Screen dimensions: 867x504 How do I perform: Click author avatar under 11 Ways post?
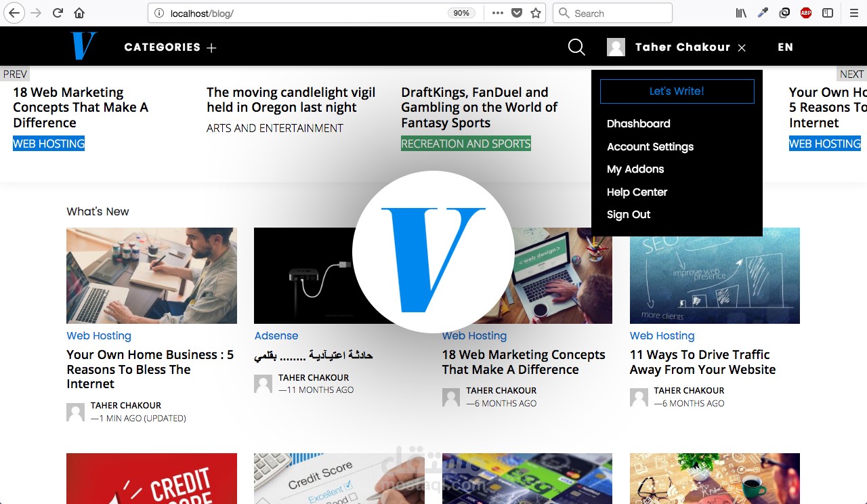pyautogui.click(x=639, y=397)
